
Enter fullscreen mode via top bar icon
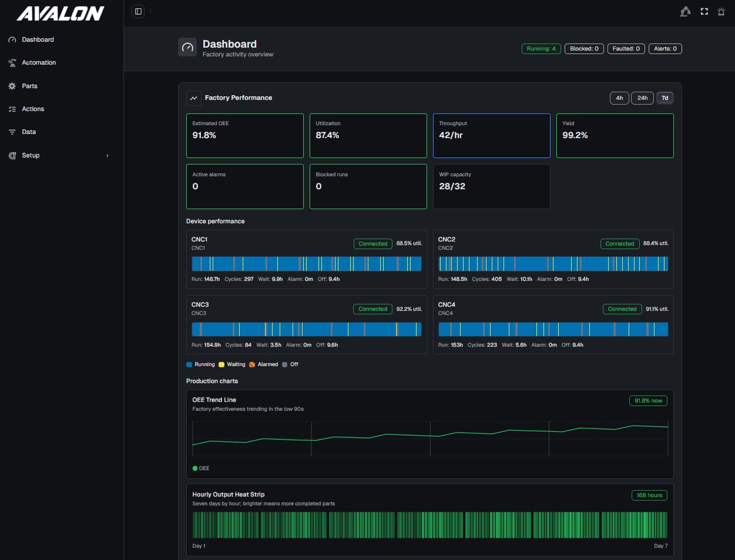[704, 11]
